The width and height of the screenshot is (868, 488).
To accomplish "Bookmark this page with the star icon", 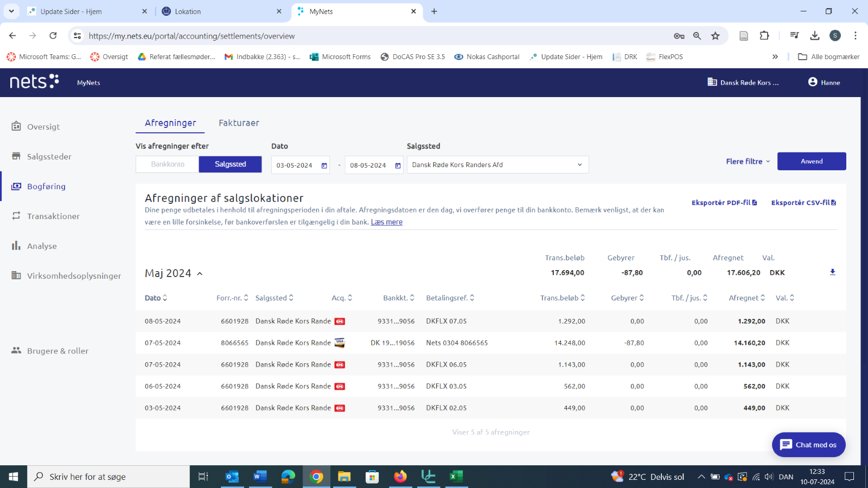I will click(x=716, y=36).
